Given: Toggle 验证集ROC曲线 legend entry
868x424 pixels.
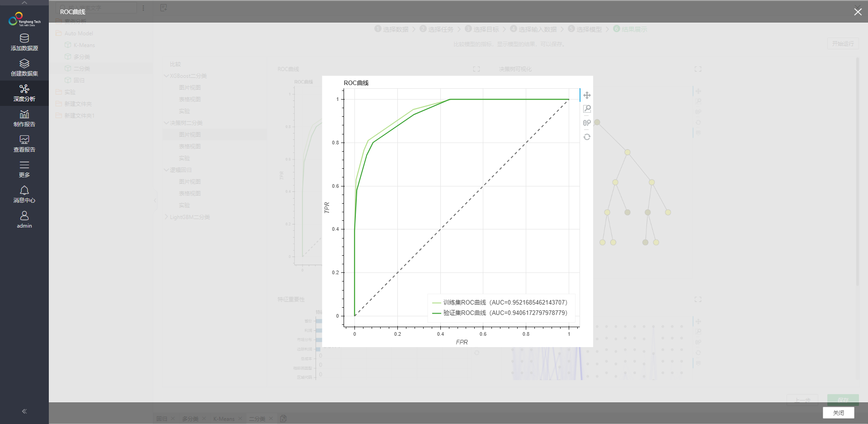Looking at the screenshot, I should tap(500, 313).
